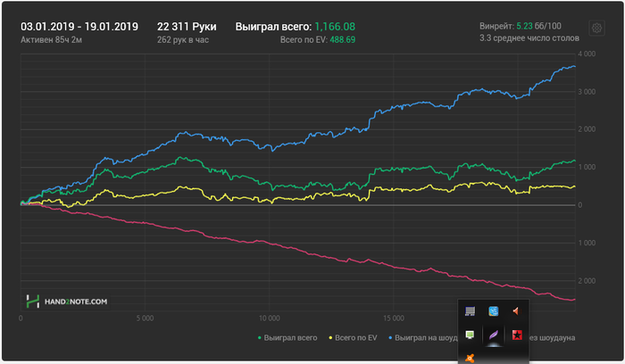Click the 3 000 y-axis label

[x=587, y=92]
